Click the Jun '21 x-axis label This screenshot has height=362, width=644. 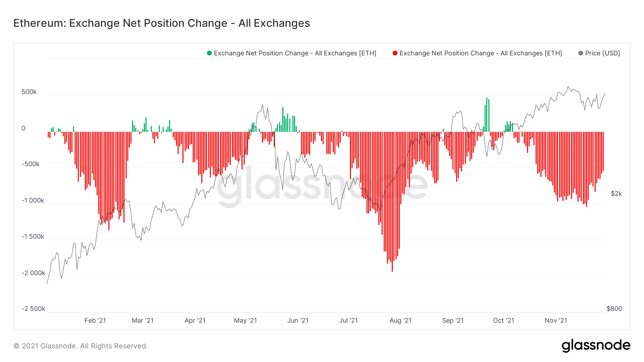(298, 321)
